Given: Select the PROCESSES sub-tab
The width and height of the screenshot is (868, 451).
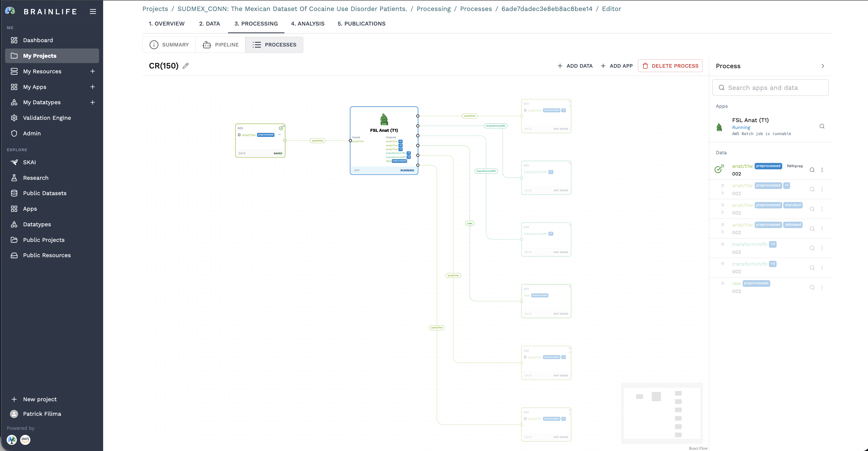Looking at the screenshot, I should tap(274, 44).
